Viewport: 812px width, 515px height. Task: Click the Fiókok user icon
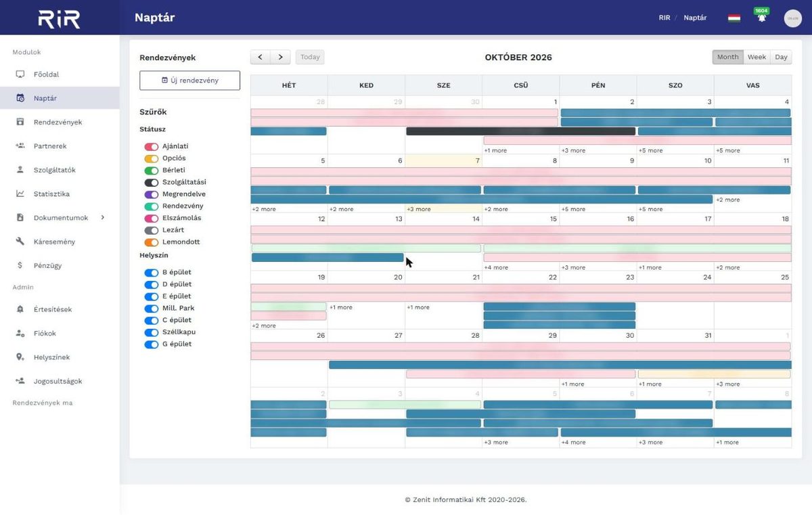[x=20, y=333]
